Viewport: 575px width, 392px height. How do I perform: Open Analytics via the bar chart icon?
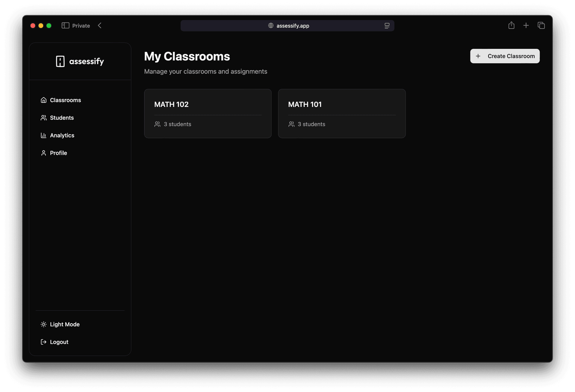coord(44,135)
